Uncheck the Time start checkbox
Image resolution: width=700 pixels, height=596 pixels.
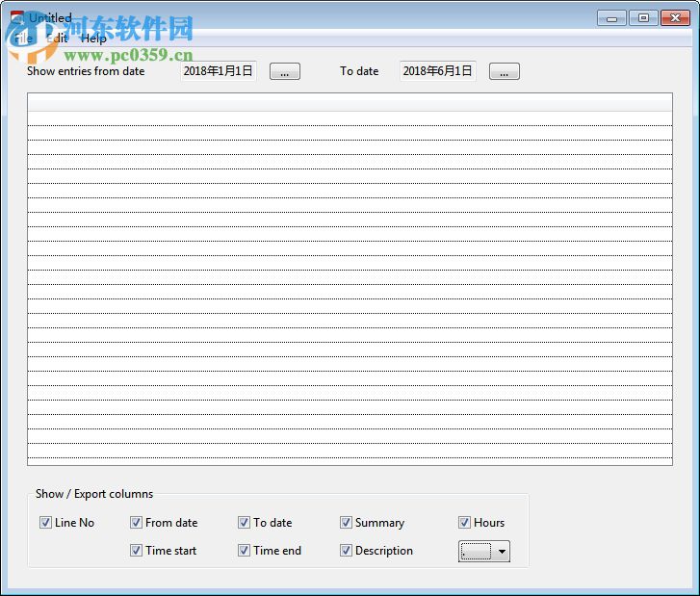point(136,550)
